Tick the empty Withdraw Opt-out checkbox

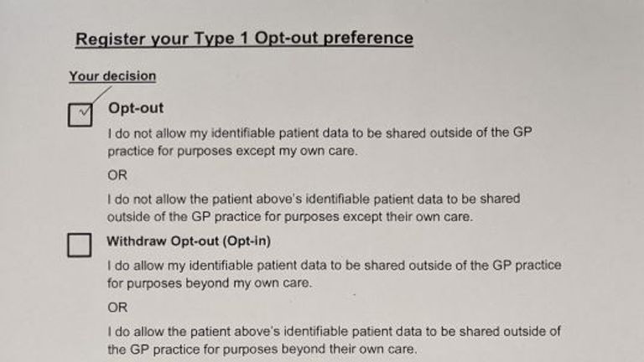point(80,245)
